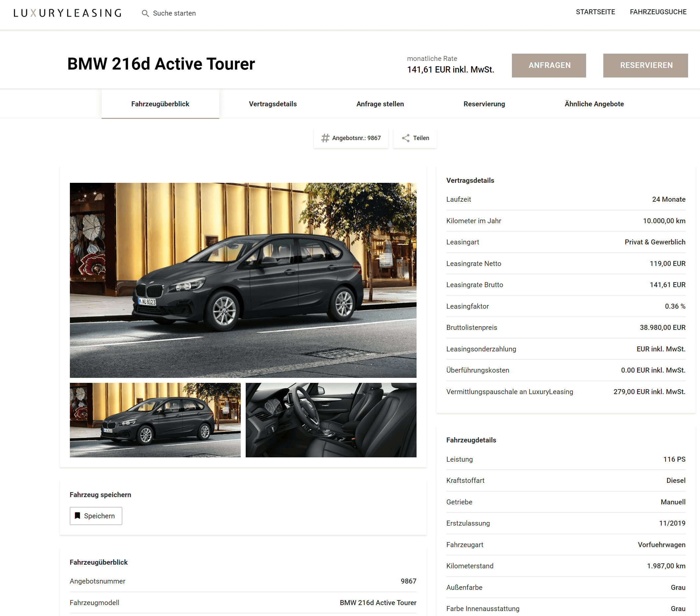Viewport: 700px width, 616px height.
Task: Click the Fahrzeugmodell label
Action: tap(94, 603)
